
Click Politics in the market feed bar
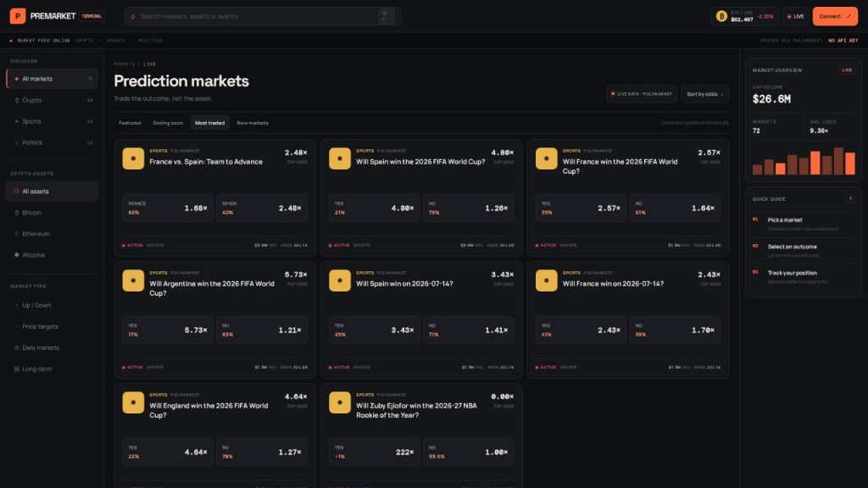150,41
